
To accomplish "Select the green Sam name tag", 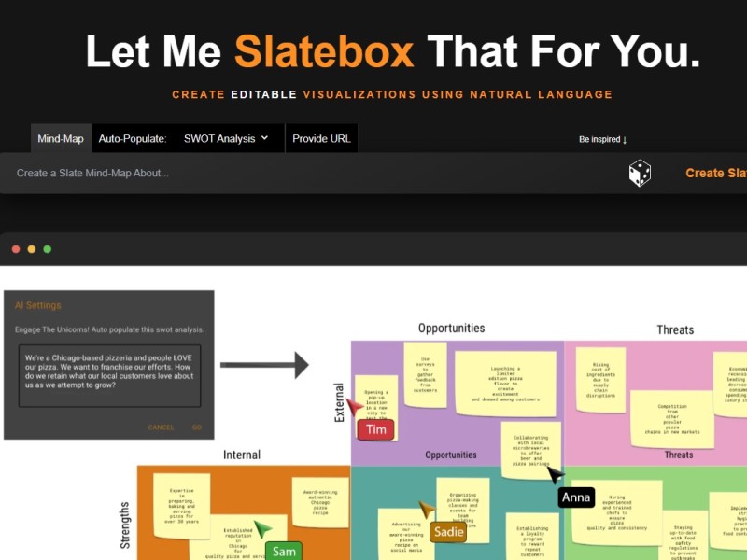I will click(x=284, y=551).
